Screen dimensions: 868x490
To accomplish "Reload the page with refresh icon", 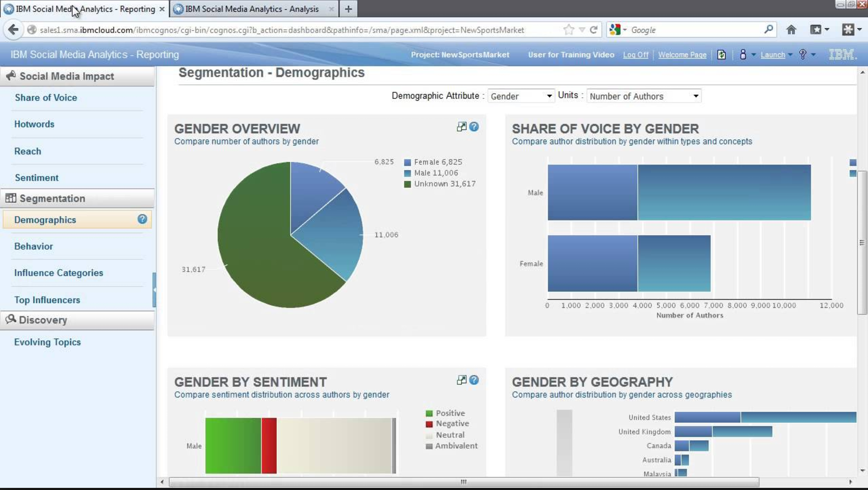I will click(x=594, y=30).
